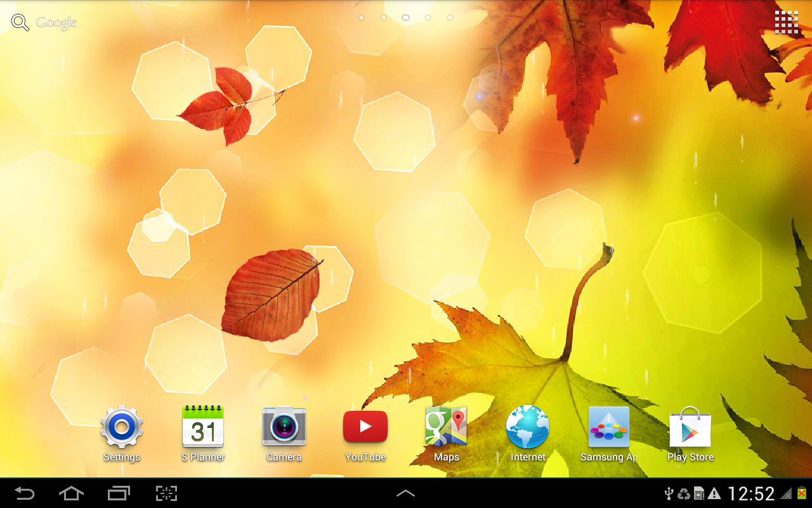Open Google Maps
Screen dimensions: 812x508
[447, 434]
